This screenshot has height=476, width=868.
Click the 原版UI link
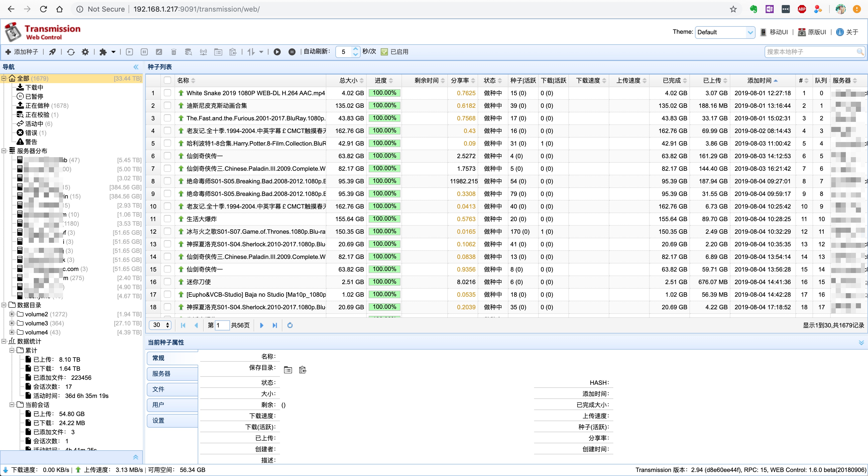tap(813, 32)
